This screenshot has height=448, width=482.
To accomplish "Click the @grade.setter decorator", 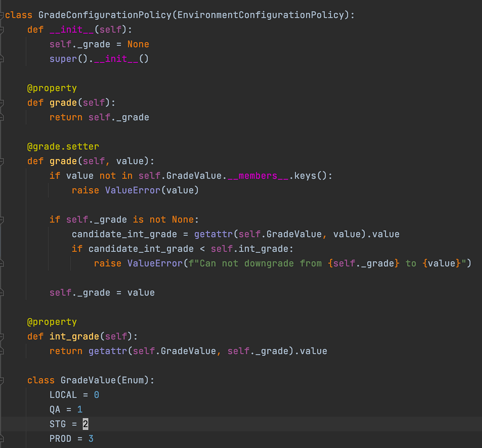I will tap(63, 146).
